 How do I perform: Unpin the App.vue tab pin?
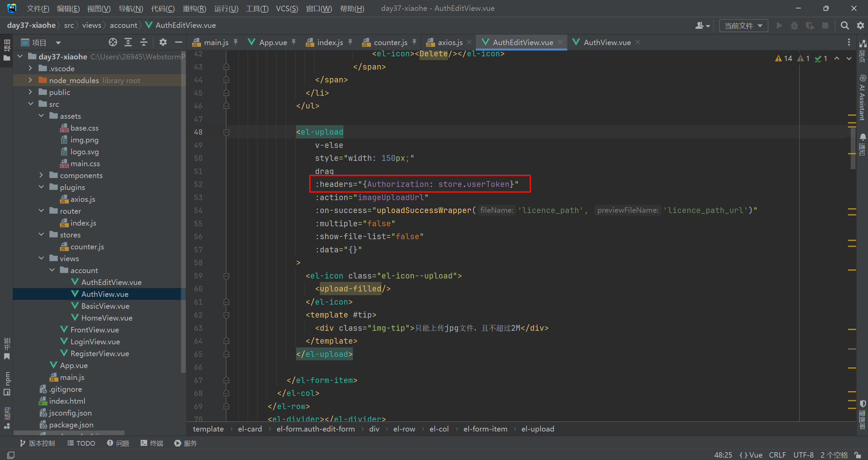(x=294, y=42)
